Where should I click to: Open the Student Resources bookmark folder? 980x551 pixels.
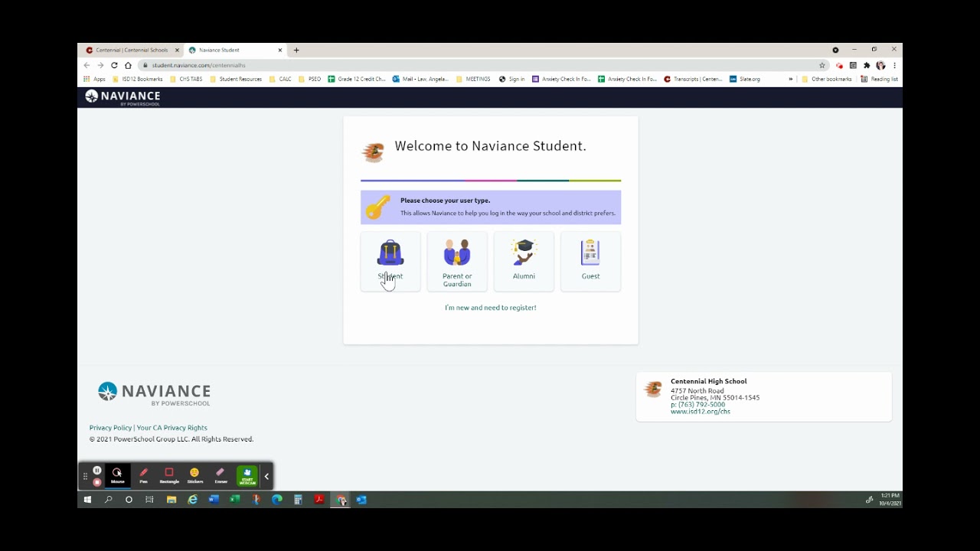[x=236, y=79]
